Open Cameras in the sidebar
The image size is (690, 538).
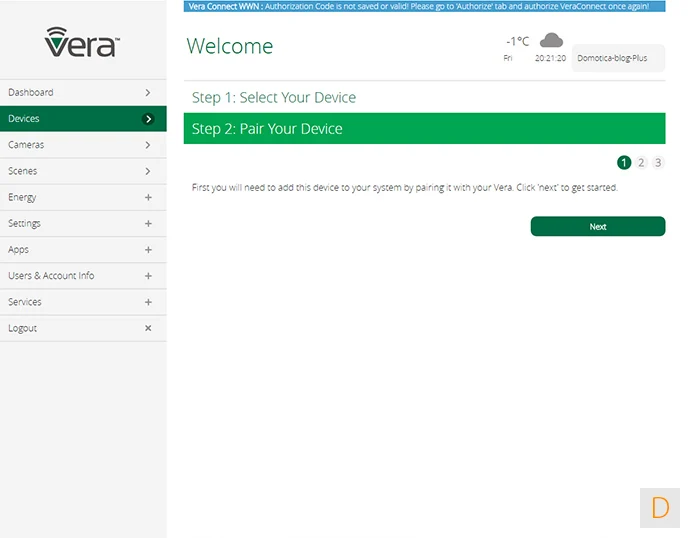point(83,145)
